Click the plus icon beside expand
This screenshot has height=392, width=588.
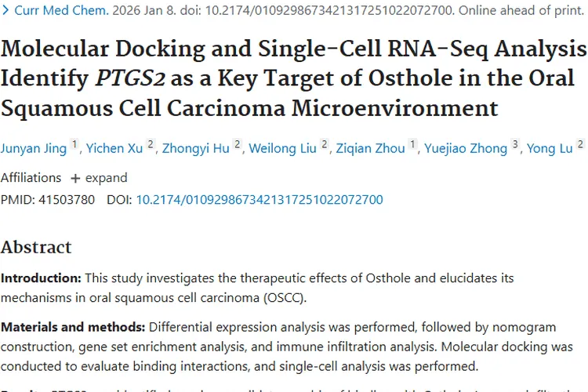point(75,178)
